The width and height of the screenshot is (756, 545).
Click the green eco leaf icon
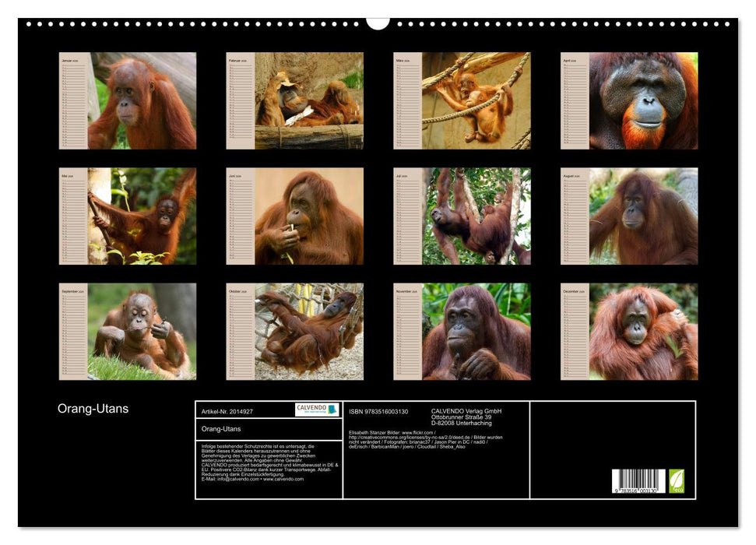click(x=677, y=480)
